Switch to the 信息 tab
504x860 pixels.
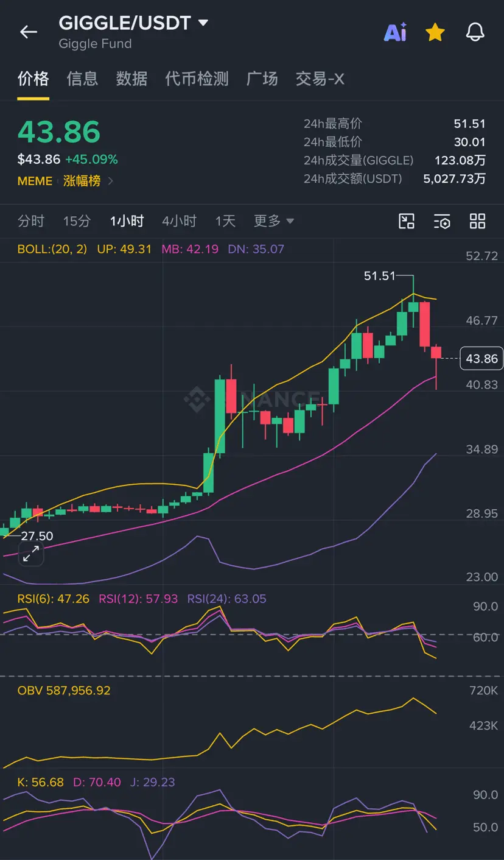point(82,79)
